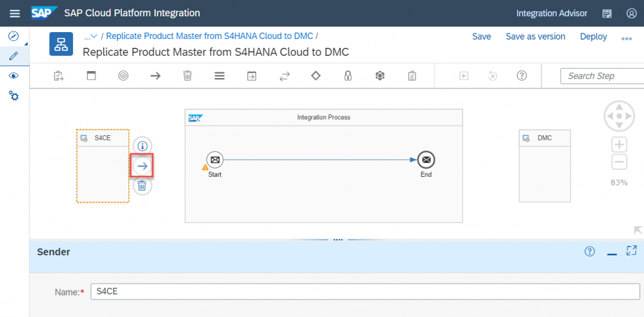The width and height of the screenshot is (644, 317).
Task: Open the hamburger navigation menu
Action: (15, 14)
